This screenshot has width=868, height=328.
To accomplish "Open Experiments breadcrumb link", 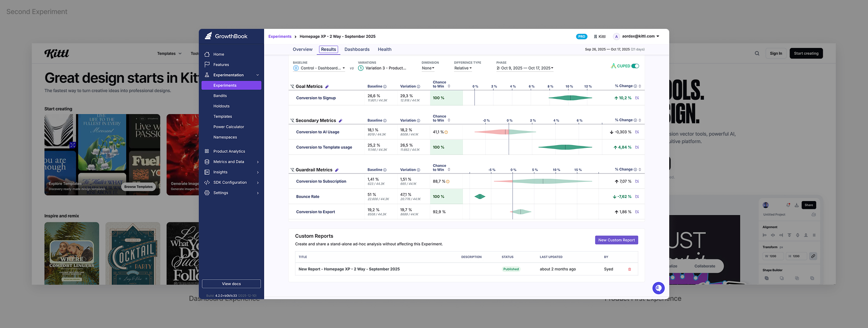I will tap(280, 36).
